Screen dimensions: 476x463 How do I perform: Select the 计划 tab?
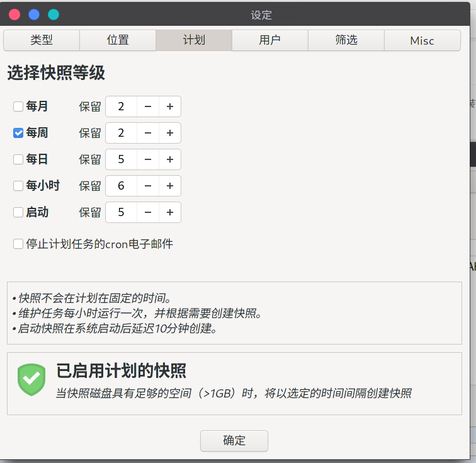coord(194,40)
